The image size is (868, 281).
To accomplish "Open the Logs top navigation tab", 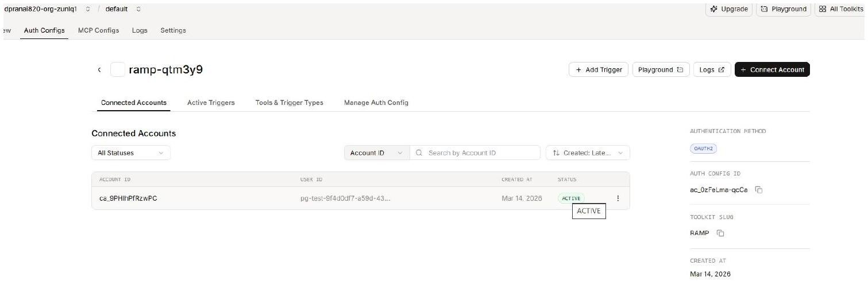I will 140,30.
